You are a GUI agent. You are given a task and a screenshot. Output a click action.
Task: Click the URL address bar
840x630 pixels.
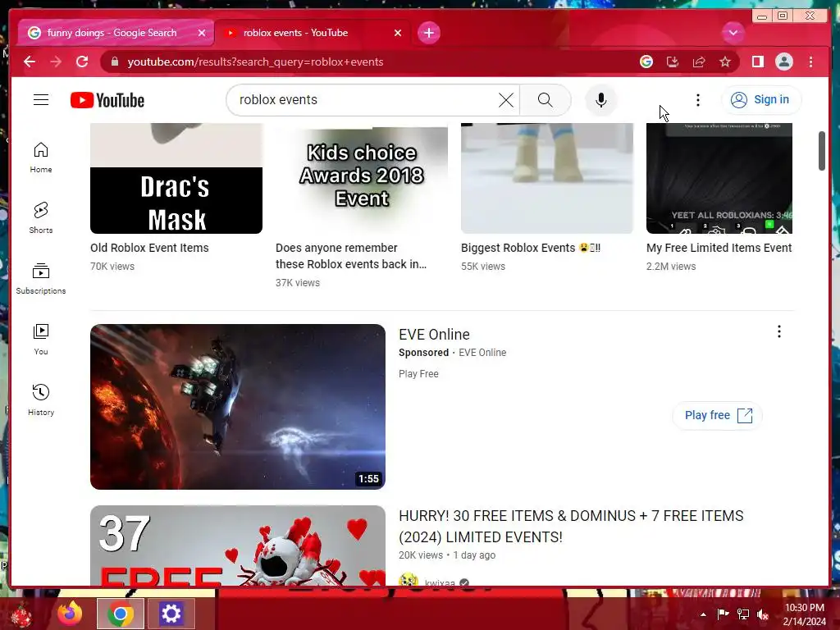[x=370, y=62]
